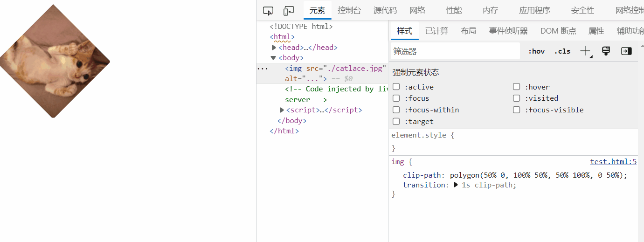Viewport: 644px width, 242px height.
Task: Open the 已计算 styles tab
Action: click(x=436, y=31)
